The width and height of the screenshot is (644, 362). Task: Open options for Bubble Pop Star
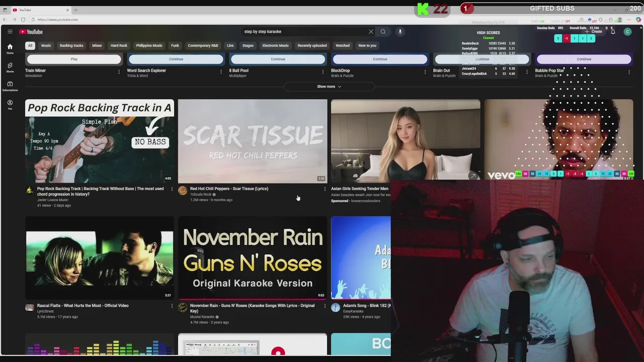629,72
